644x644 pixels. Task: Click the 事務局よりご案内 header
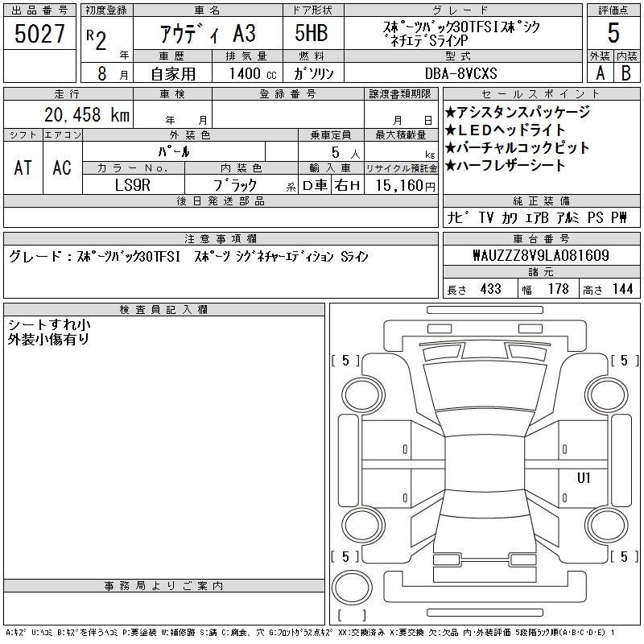[x=163, y=586]
